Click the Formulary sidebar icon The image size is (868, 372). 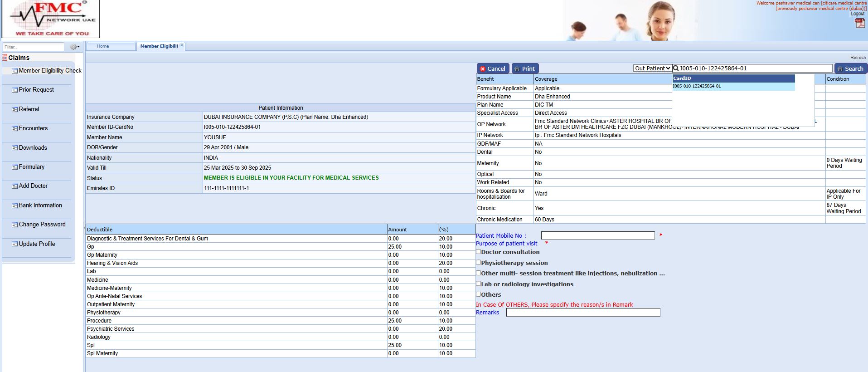click(15, 167)
